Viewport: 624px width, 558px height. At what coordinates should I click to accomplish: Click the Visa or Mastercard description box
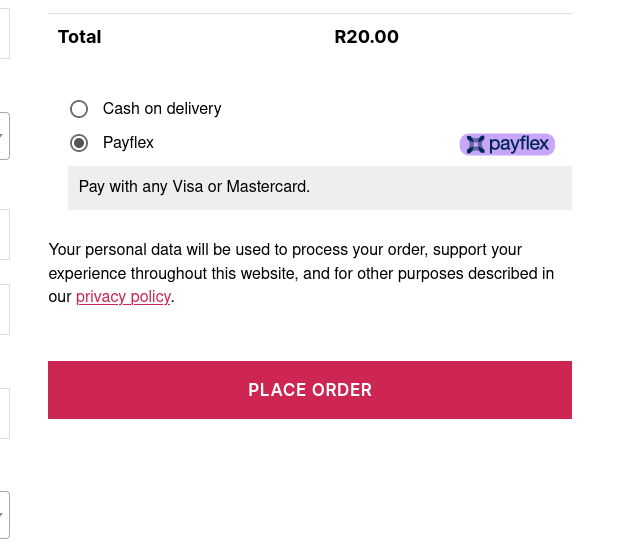pyautogui.click(x=320, y=187)
